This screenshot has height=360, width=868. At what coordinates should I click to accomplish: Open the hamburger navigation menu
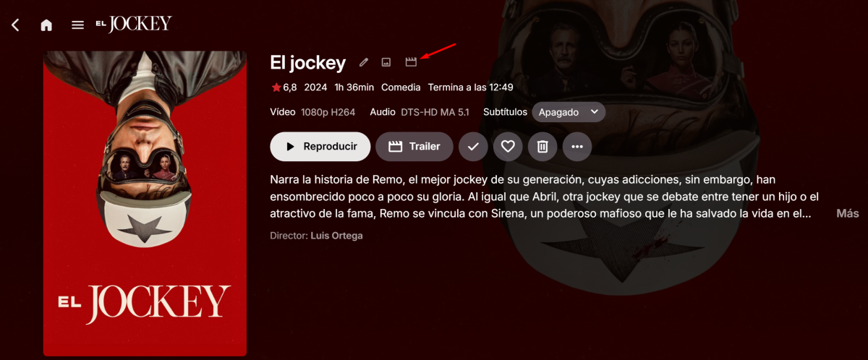pyautogui.click(x=77, y=25)
